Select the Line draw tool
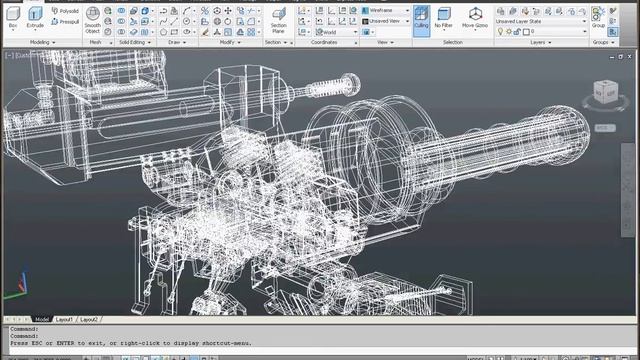 [x=174, y=21]
